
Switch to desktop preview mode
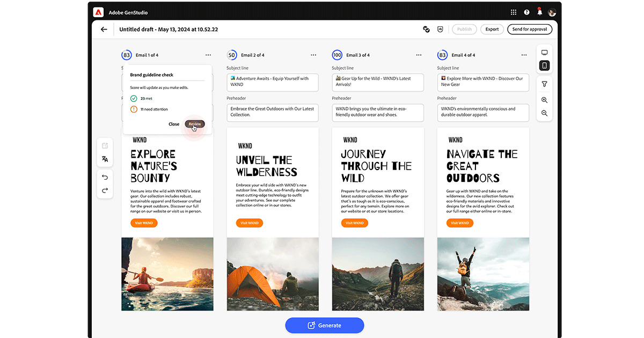(x=544, y=53)
